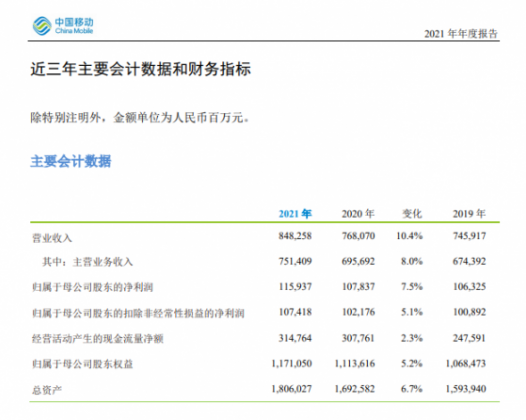Viewport: 526px width, 420px height.
Task: Click the value 247,591
Action: (469, 338)
